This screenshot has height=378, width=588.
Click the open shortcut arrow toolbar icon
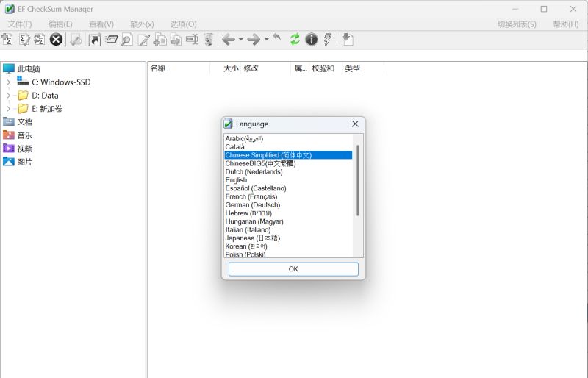point(95,40)
